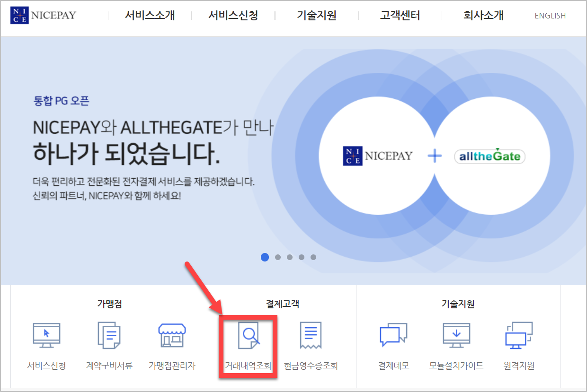The width and height of the screenshot is (587, 392).
Task: Open the 회사소개 menu
Action: [483, 15]
